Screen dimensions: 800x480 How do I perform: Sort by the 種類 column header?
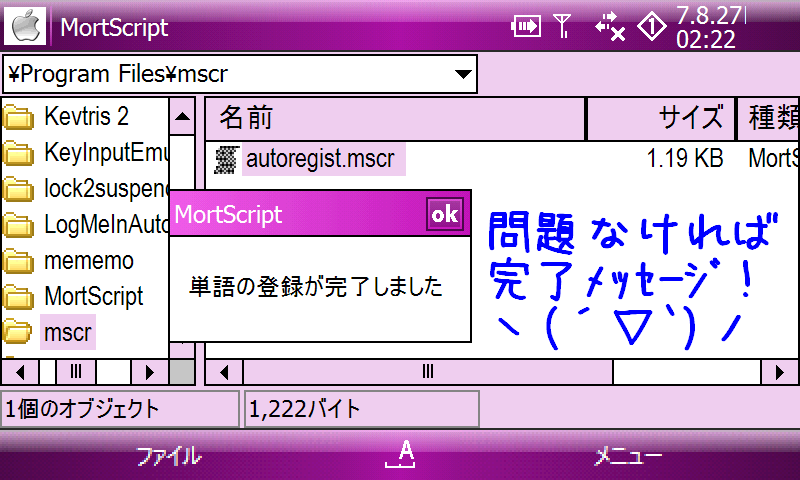(768, 118)
